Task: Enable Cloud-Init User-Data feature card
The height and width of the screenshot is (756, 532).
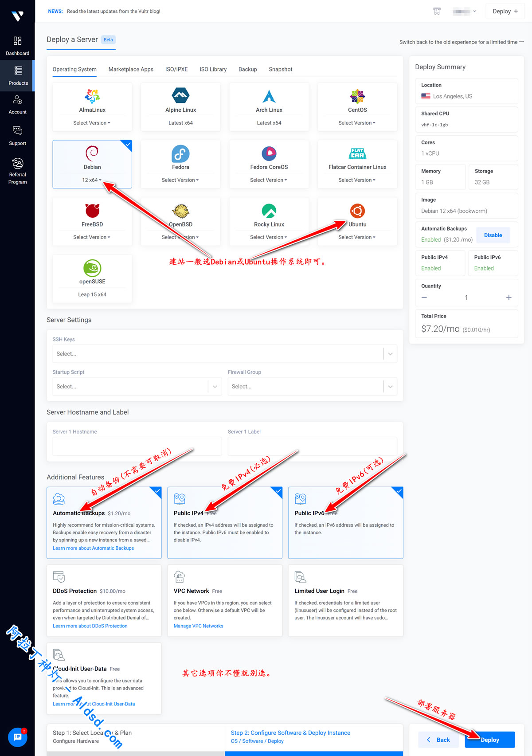Action: tap(104, 678)
